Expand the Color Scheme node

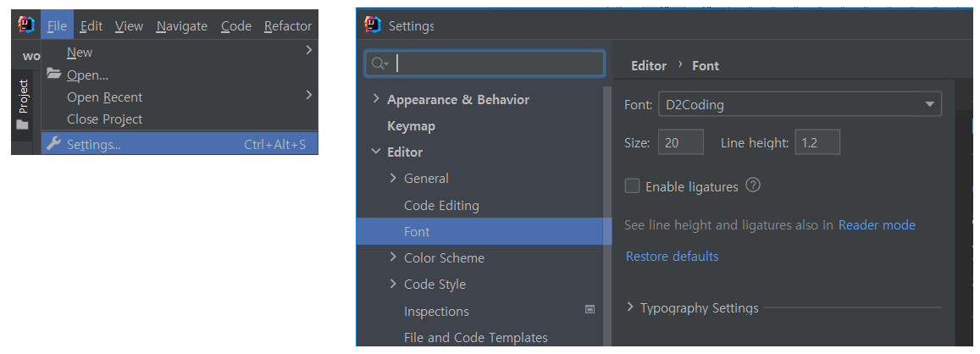[x=393, y=257]
